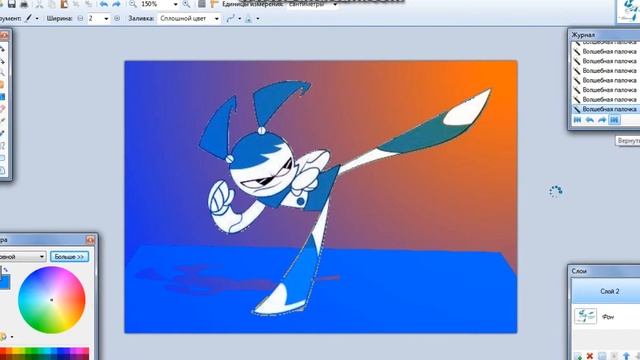The height and width of the screenshot is (360, 640).
Task: Open the tool chooser dropdown arrow
Action: pyautogui.click(x=37, y=18)
